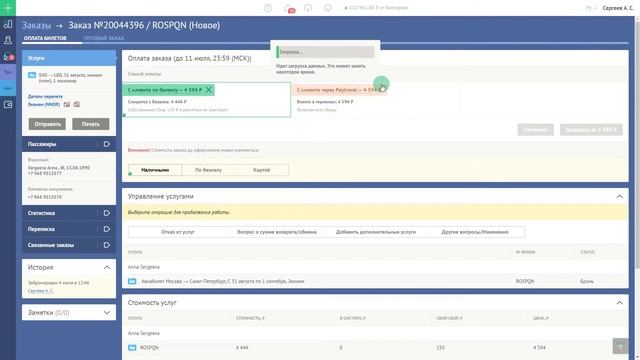This screenshot has height=360, width=640.
Task: Click the Отменить button
Action: coord(536,130)
